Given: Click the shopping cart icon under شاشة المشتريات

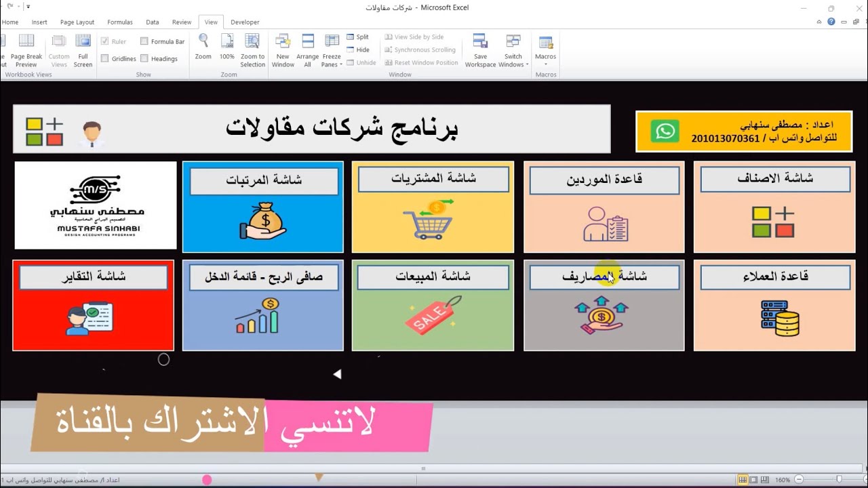Looking at the screenshot, I should tap(427, 218).
